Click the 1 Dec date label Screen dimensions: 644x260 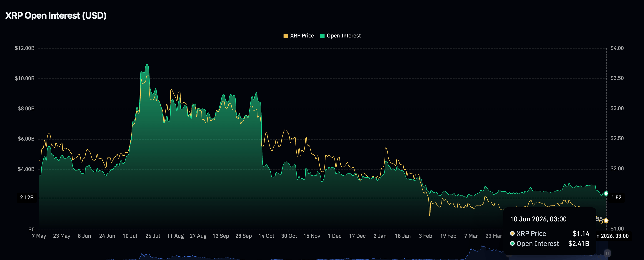[335, 236]
